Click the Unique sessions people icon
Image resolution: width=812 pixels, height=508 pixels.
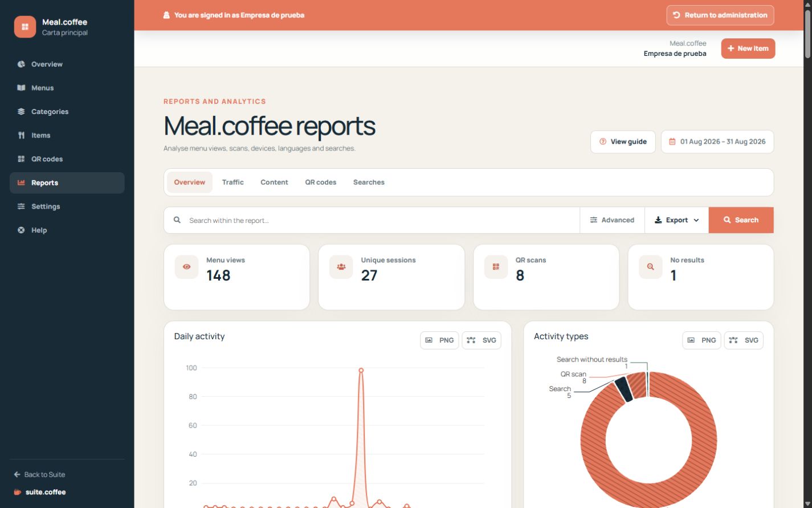point(341,267)
